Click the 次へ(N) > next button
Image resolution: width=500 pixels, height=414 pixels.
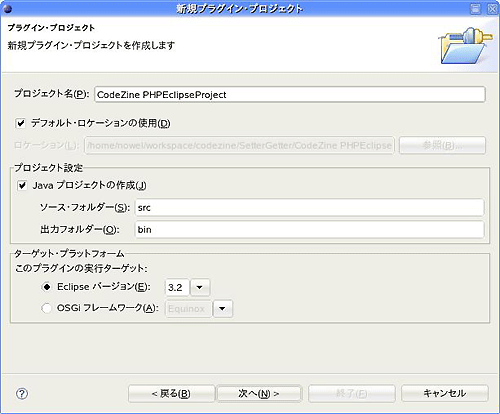coord(259,394)
